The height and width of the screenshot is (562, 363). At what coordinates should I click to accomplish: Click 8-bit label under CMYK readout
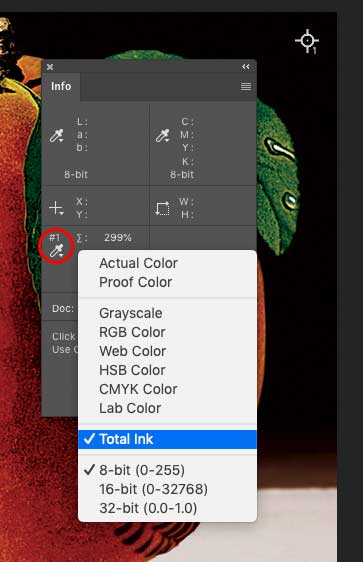(x=182, y=175)
